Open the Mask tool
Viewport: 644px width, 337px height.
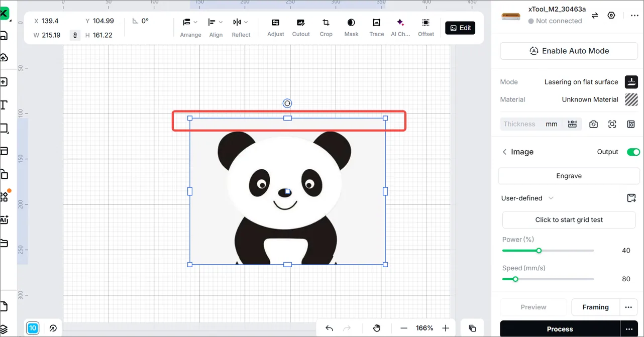pyautogui.click(x=351, y=28)
